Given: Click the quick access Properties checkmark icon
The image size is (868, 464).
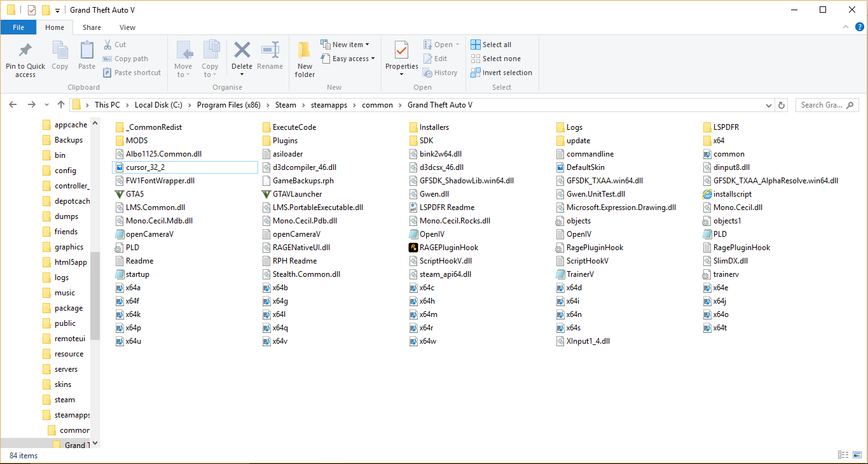Looking at the screenshot, I should pos(32,10).
